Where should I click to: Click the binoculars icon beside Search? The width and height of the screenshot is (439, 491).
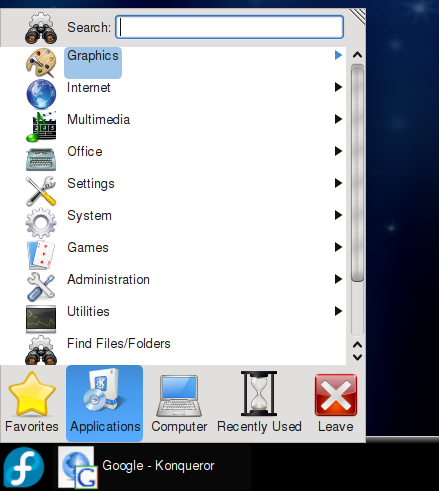(41, 28)
